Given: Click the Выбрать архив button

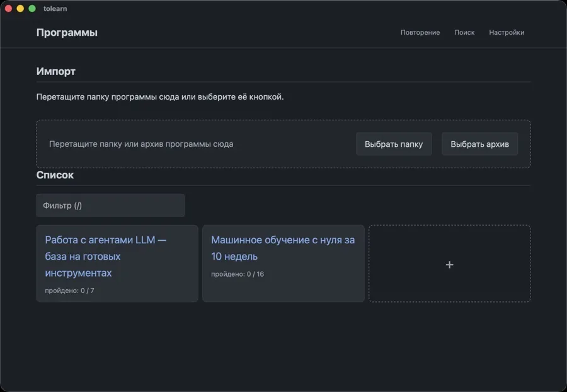Looking at the screenshot, I should coord(479,144).
